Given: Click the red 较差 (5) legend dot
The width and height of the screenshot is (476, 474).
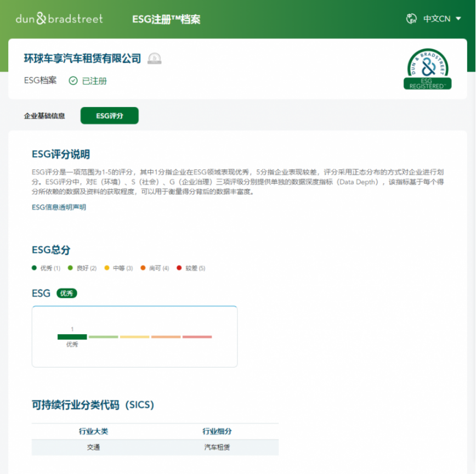Looking at the screenshot, I should [x=179, y=268].
